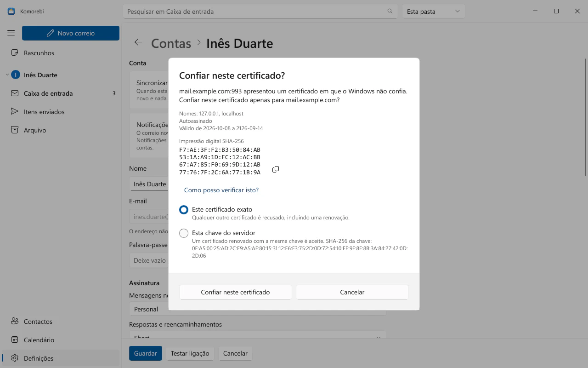Click 'Confiar neste certificado' button
588x368 pixels.
(235, 292)
